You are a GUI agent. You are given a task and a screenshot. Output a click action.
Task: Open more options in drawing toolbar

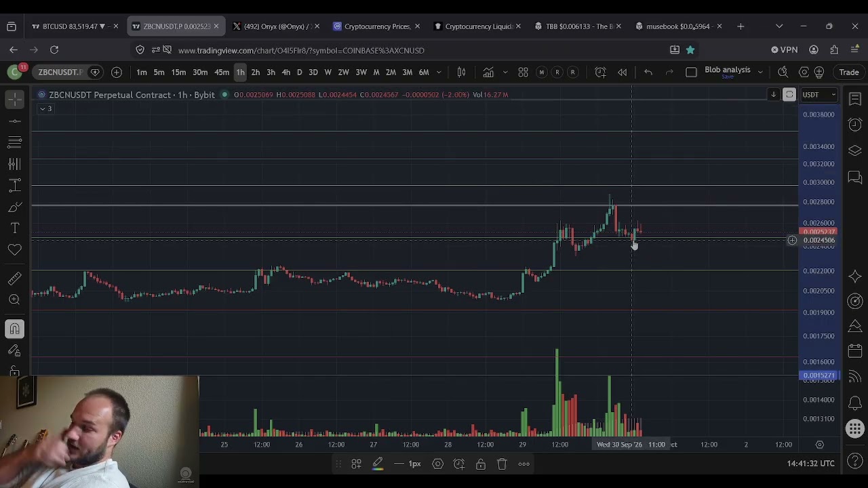tap(524, 464)
